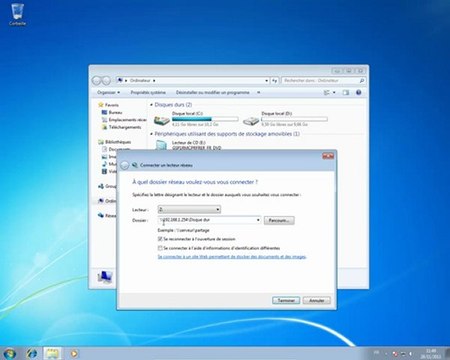Click the Terminer button
Screen dimensions: 450x360
click(x=286, y=300)
